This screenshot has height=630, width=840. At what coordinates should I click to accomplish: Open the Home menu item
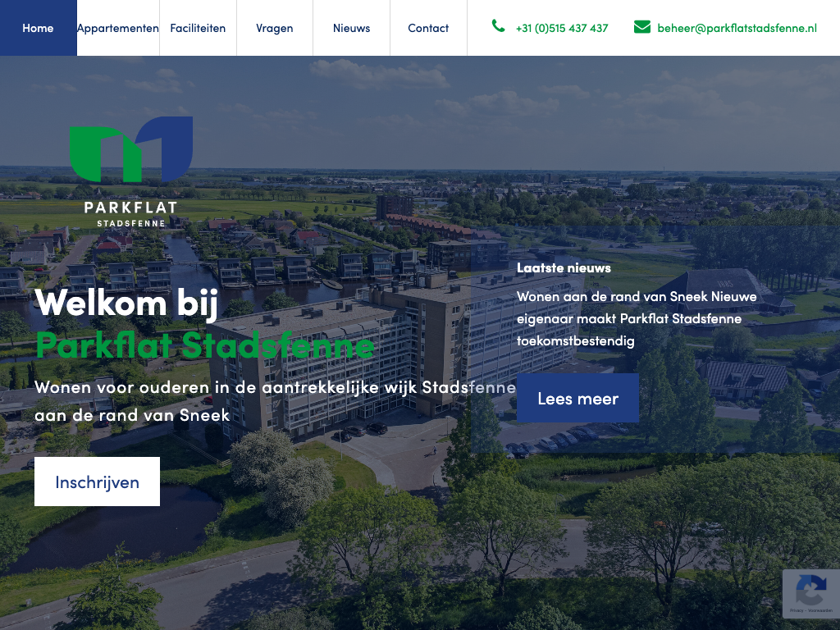38,28
